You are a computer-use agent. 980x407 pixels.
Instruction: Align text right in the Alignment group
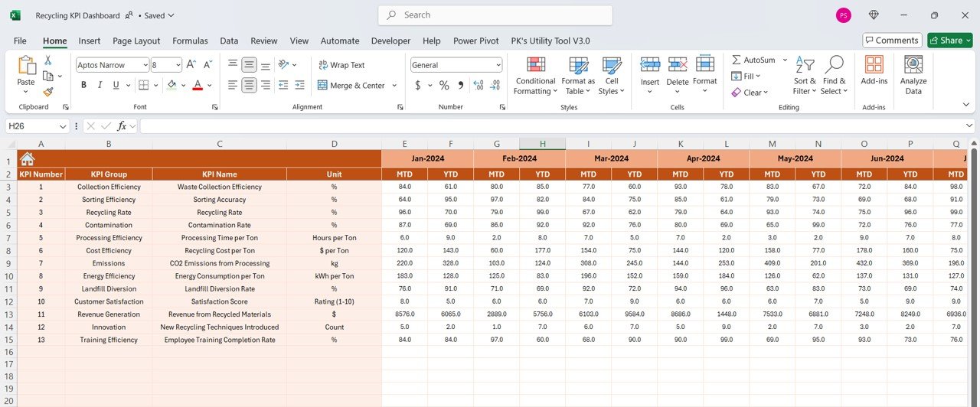click(x=265, y=85)
